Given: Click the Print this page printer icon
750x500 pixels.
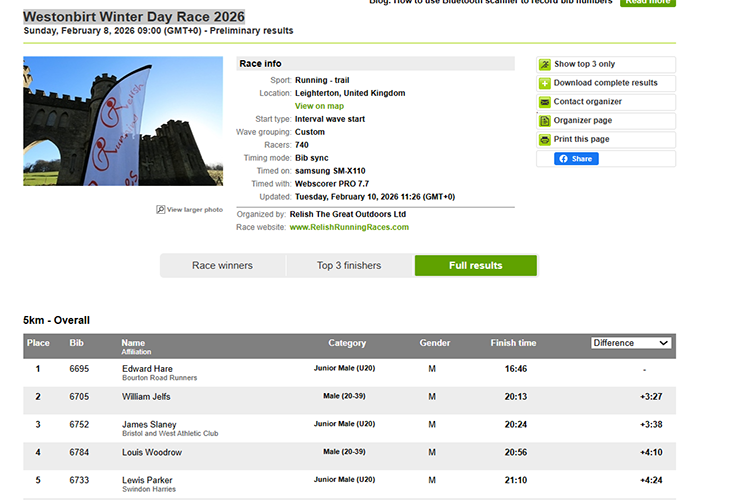Looking at the screenshot, I should (545, 140).
